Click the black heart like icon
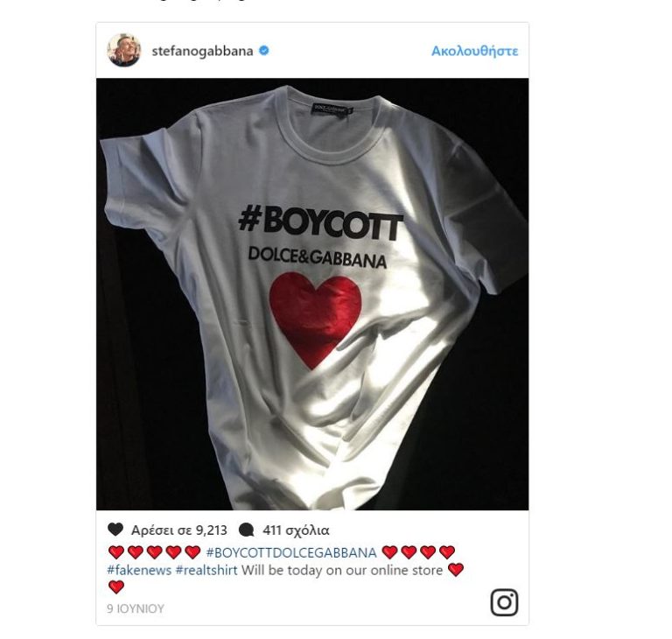 [x=115, y=530]
